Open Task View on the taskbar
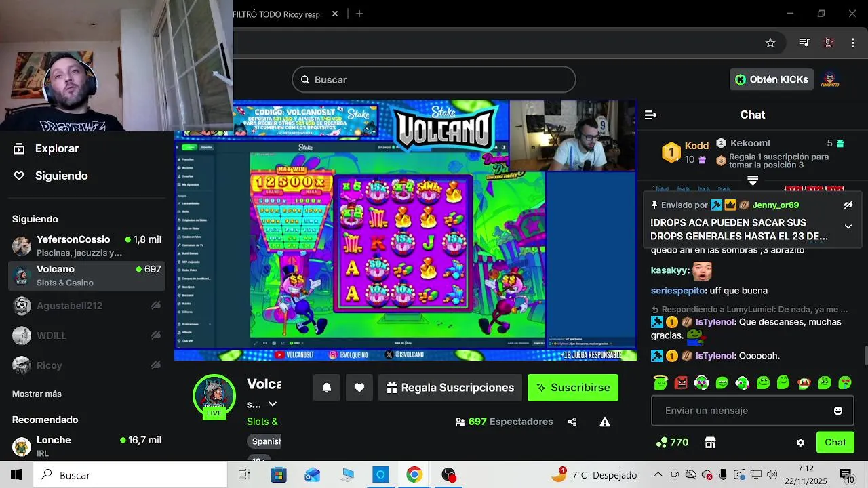868x488 pixels. coord(244,475)
